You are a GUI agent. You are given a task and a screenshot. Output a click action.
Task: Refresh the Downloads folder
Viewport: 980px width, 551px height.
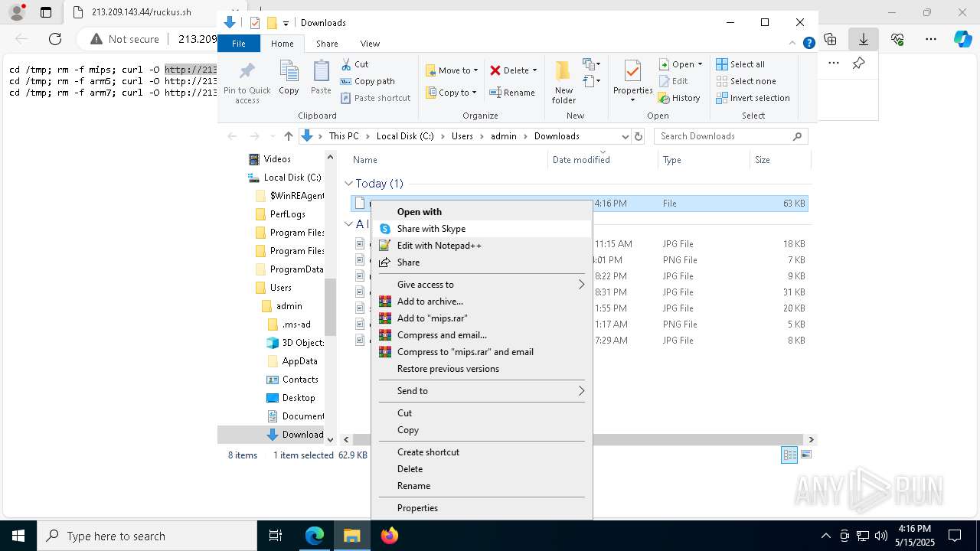pos(639,136)
